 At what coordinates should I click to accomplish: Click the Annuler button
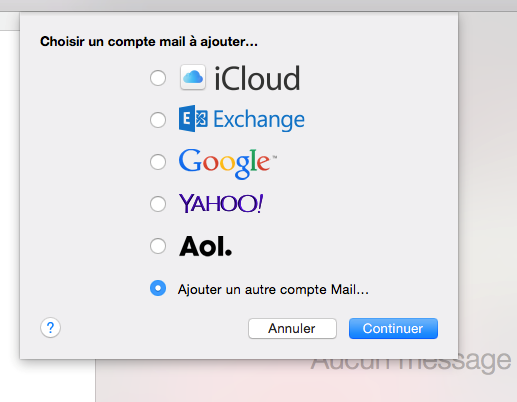292,328
